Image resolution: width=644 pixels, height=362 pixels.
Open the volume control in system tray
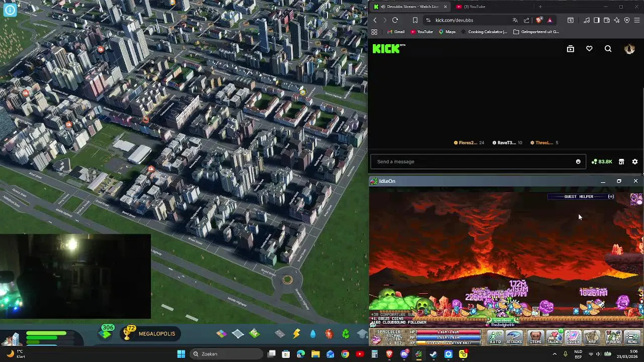(599, 354)
